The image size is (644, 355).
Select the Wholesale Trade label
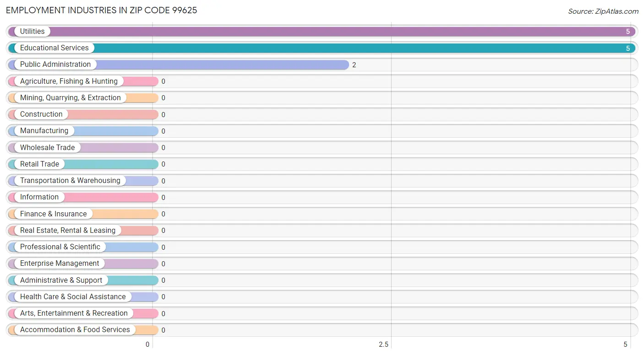tap(47, 147)
